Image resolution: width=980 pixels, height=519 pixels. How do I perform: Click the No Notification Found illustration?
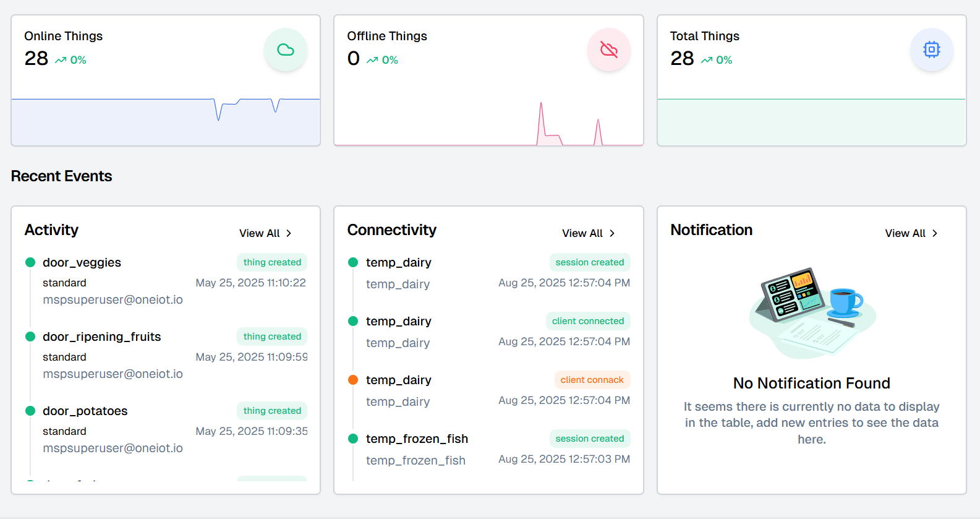(812, 312)
